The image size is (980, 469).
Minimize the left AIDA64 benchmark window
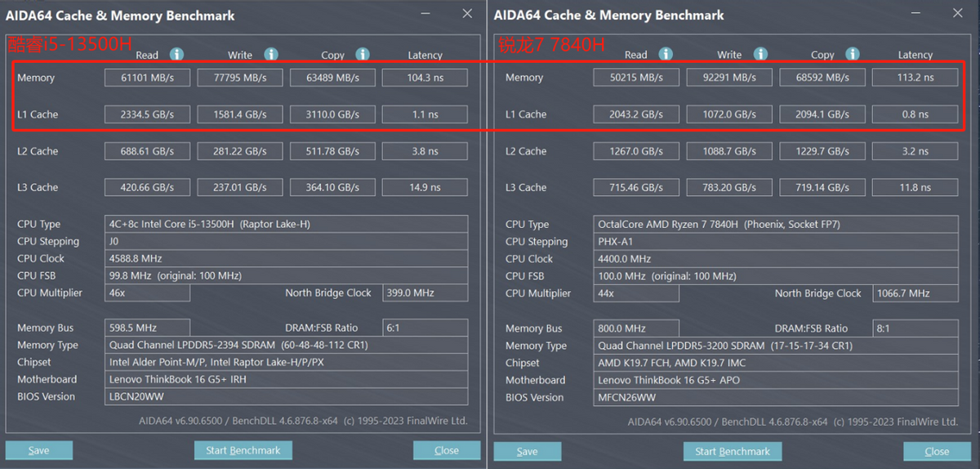click(x=425, y=14)
